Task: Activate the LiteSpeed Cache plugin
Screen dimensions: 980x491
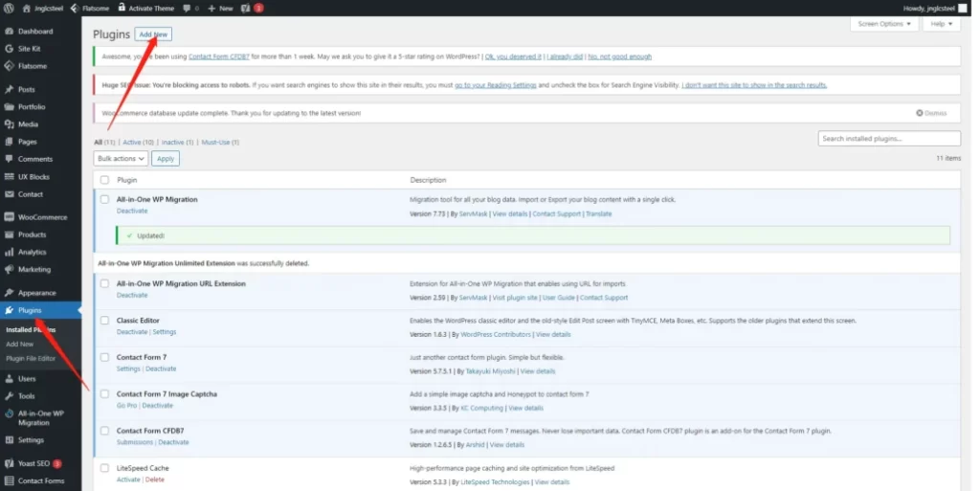Action: (128, 480)
